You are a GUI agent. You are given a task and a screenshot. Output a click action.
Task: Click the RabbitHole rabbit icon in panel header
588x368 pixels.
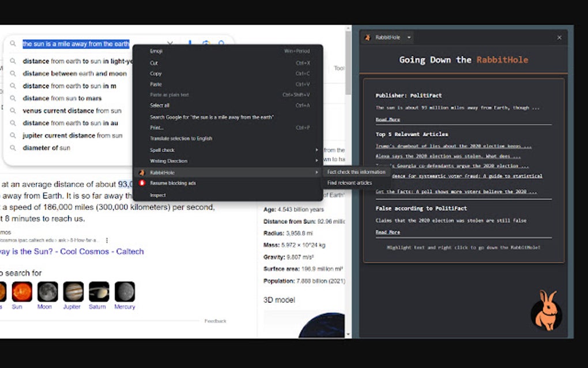pos(367,37)
